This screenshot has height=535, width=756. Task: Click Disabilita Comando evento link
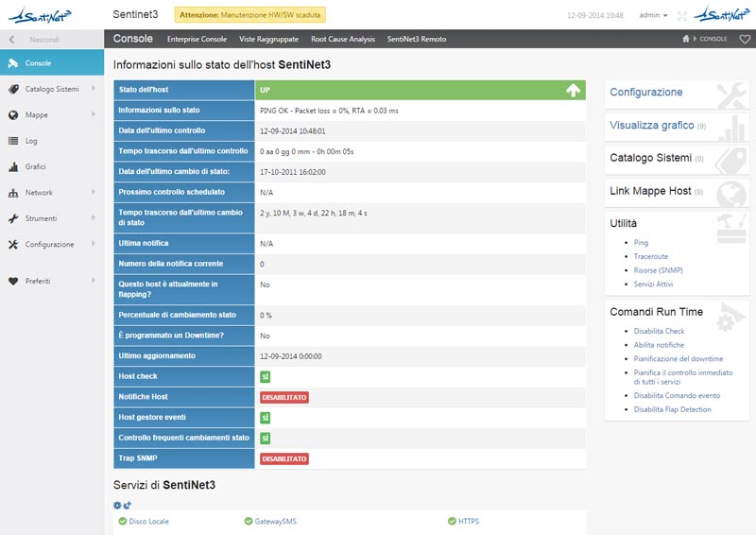coord(677,396)
